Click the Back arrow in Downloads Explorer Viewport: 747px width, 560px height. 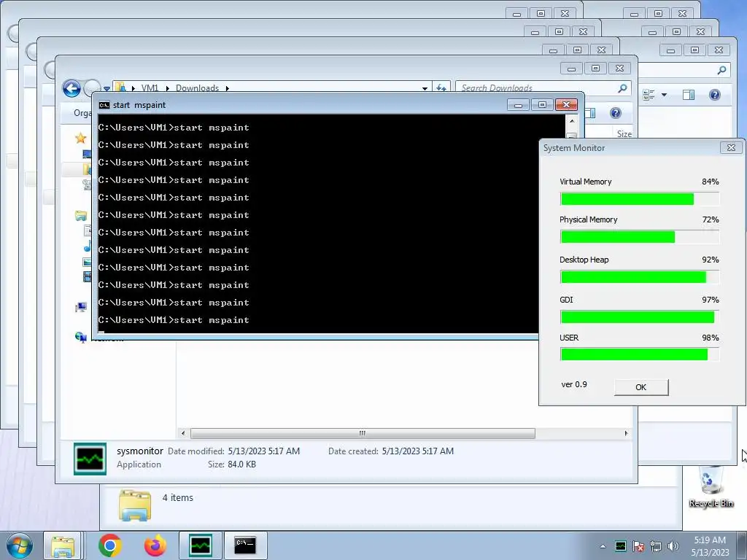pyautogui.click(x=71, y=88)
